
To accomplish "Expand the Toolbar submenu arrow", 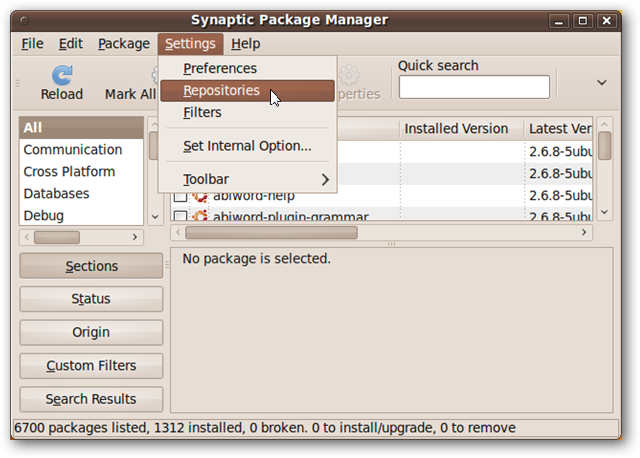I will tap(325, 179).
